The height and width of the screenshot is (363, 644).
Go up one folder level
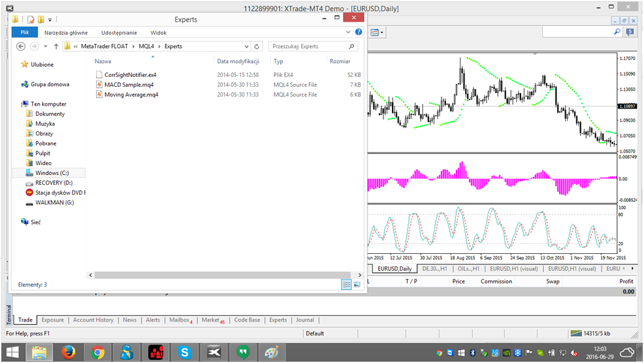(x=56, y=47)
